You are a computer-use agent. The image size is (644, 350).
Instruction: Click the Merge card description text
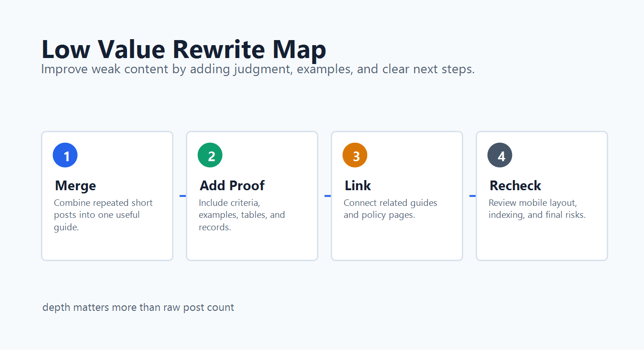[103, 215]
